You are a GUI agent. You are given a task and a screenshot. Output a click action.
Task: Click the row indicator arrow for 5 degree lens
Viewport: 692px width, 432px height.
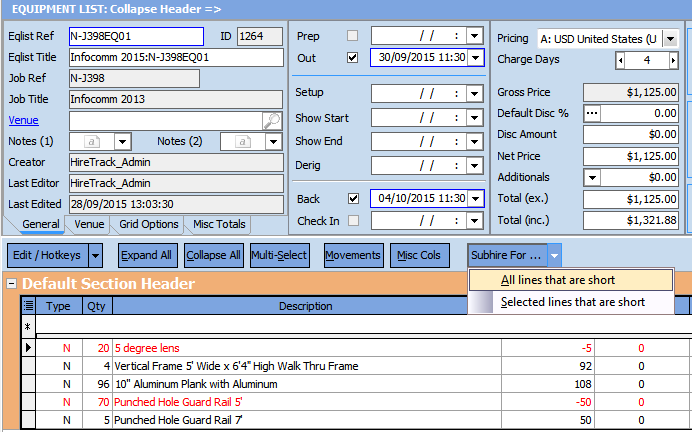pyautogui.click(x=27, y=348)
